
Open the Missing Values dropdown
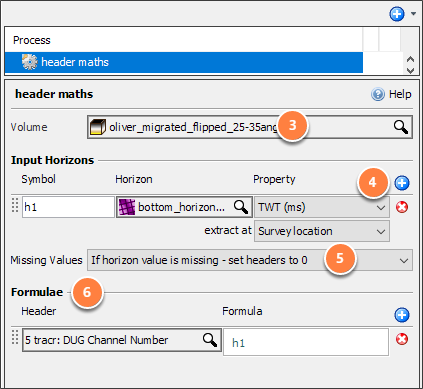click(x=250, y=260)
